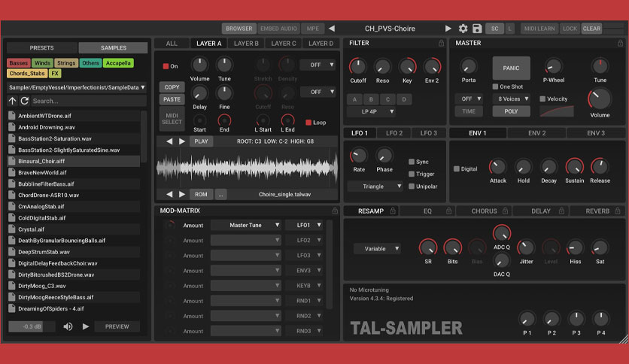Open the Porta OFF dropdown
Image resolution: width=629 pixels, height=364 pixels.
[469, 99]
